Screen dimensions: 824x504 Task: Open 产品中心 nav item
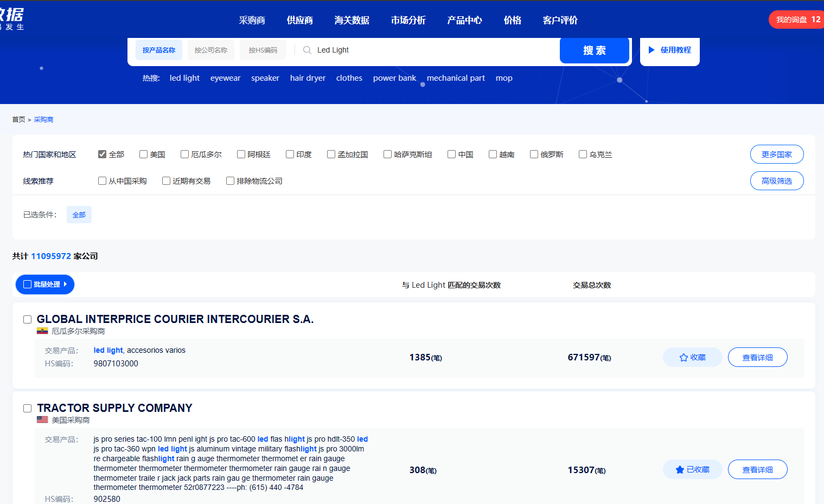[465, 20]
